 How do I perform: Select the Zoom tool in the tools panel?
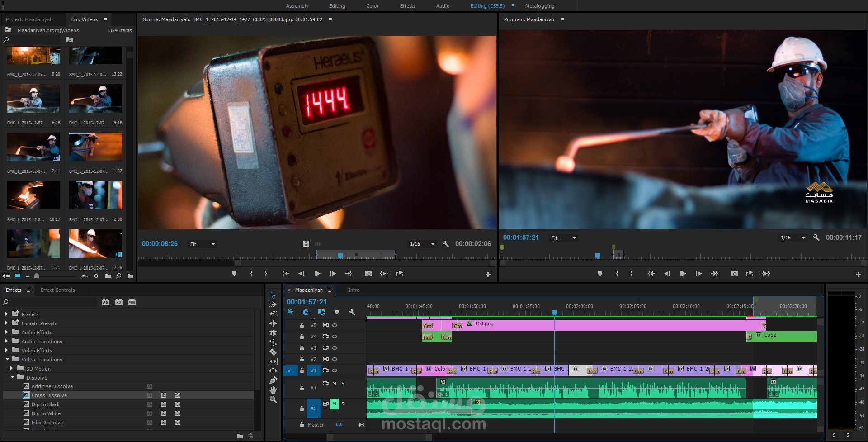(x=273, y=399)
